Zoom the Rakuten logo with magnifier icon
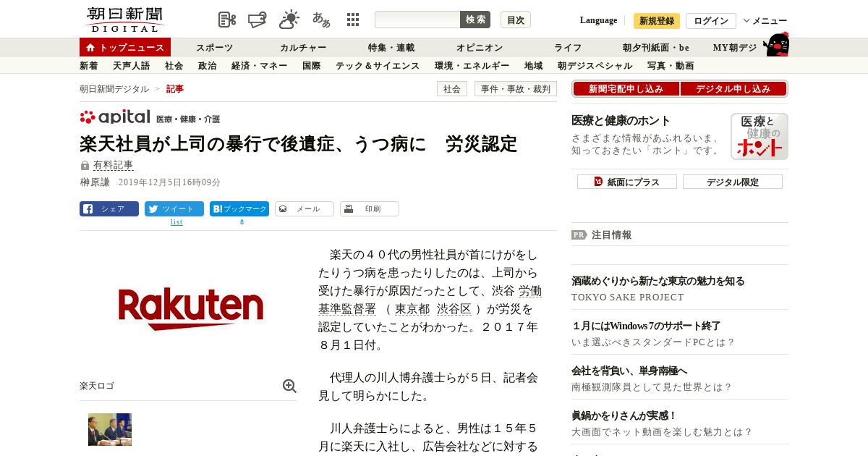Screen dimensions: 868x456 (289, 386)
